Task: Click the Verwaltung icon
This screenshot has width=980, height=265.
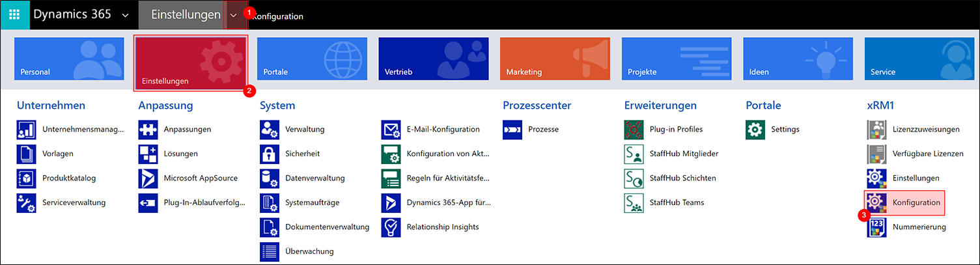Action: (270, 130)
